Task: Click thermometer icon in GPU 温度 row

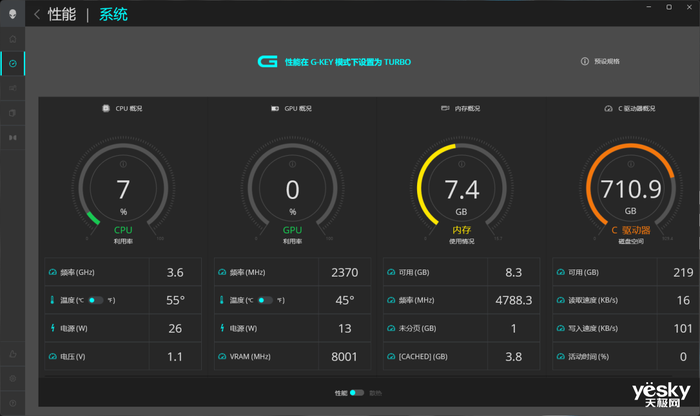Action: click(x=221, y=300)
